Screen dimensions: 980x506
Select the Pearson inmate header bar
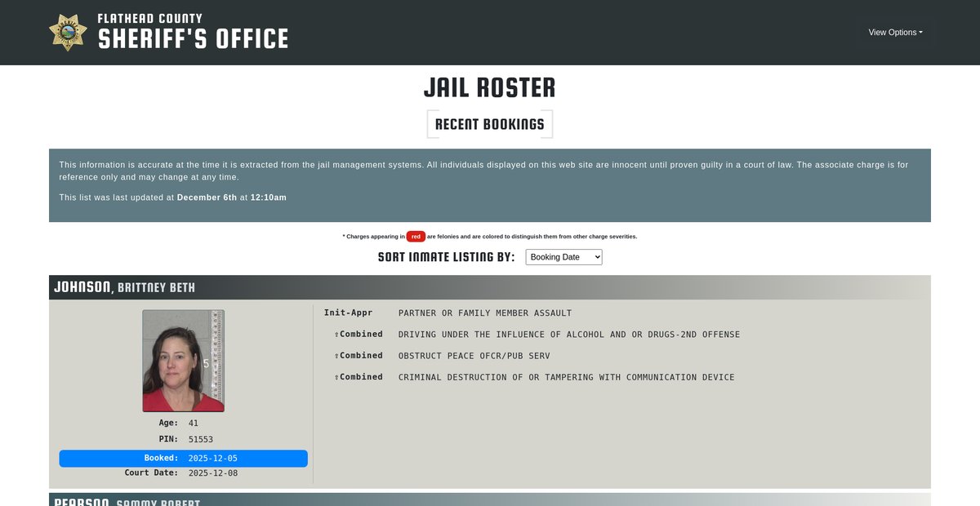[489, 499]
